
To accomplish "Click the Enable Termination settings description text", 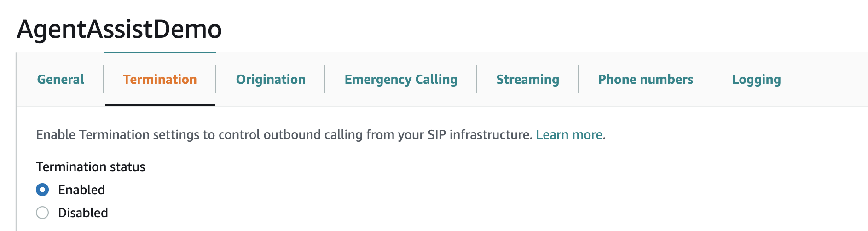I will click(x=284, y=134).
